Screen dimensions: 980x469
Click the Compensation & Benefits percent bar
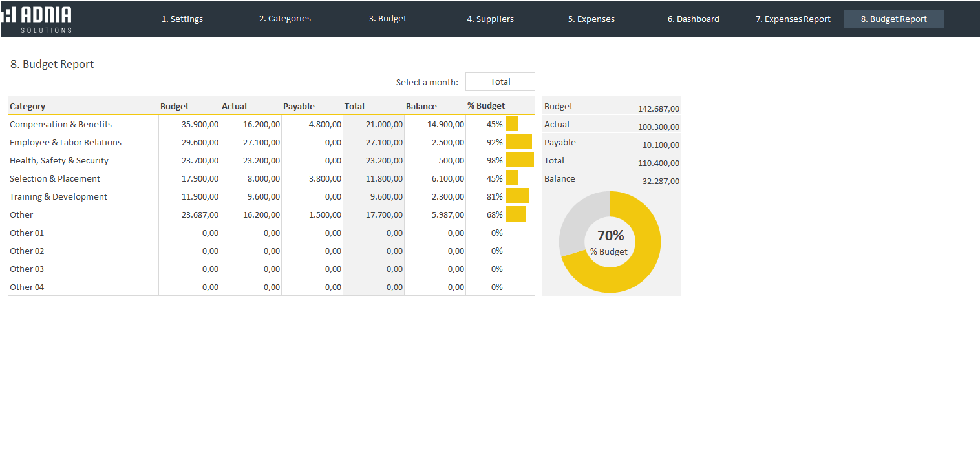(x=511, y=124)
